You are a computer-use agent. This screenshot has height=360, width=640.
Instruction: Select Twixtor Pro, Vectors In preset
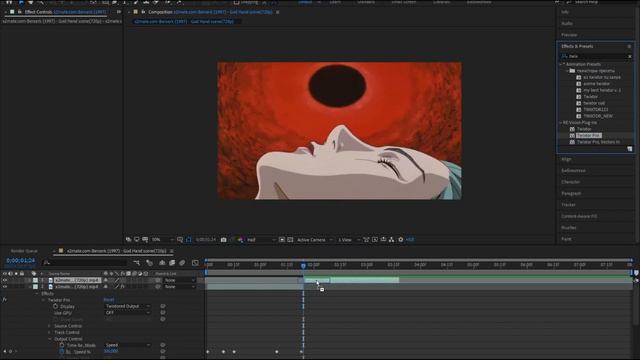click(598, 142)
